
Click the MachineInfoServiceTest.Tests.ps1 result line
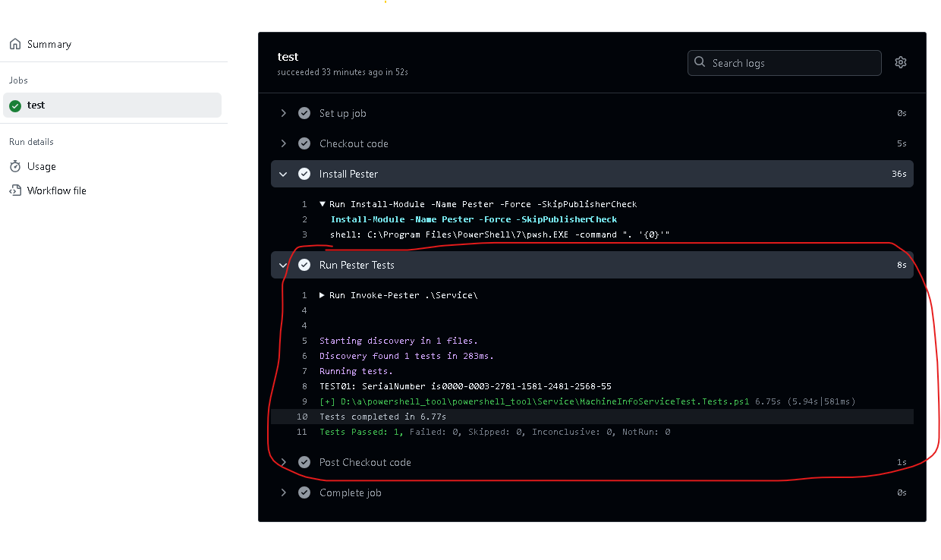coord(587,401)
